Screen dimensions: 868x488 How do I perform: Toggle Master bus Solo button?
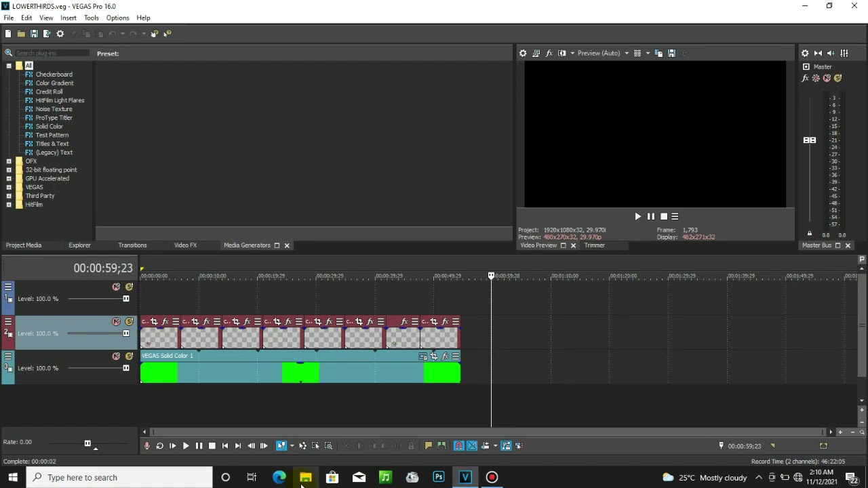click(x=837, y=78)
